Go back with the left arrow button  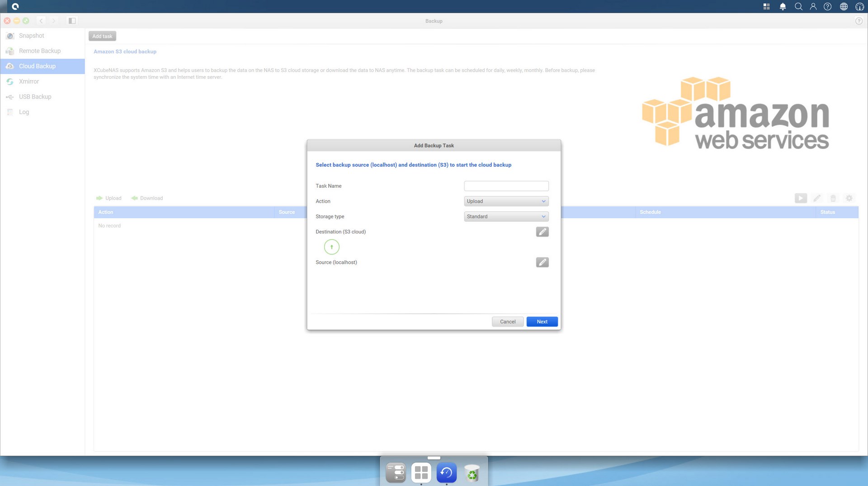point(41,21)
